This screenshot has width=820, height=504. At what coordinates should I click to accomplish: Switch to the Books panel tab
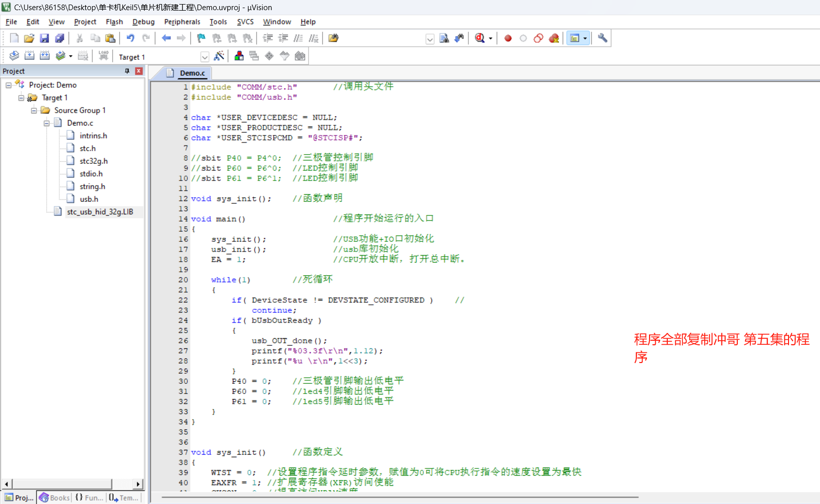coord(55,498)
